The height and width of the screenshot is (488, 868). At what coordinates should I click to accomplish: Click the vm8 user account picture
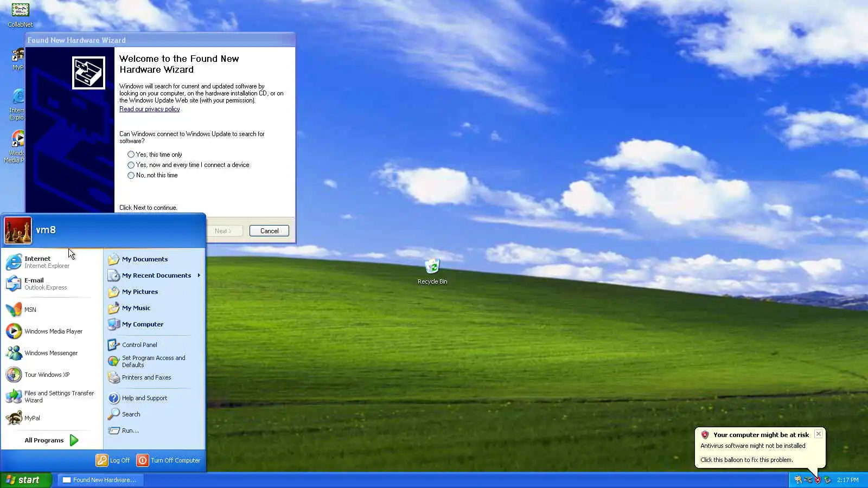(x=18, y=230)
